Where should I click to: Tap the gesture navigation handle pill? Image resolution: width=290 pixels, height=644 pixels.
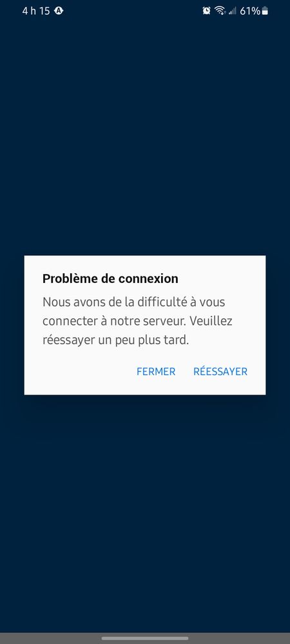[x=145, y=638]
